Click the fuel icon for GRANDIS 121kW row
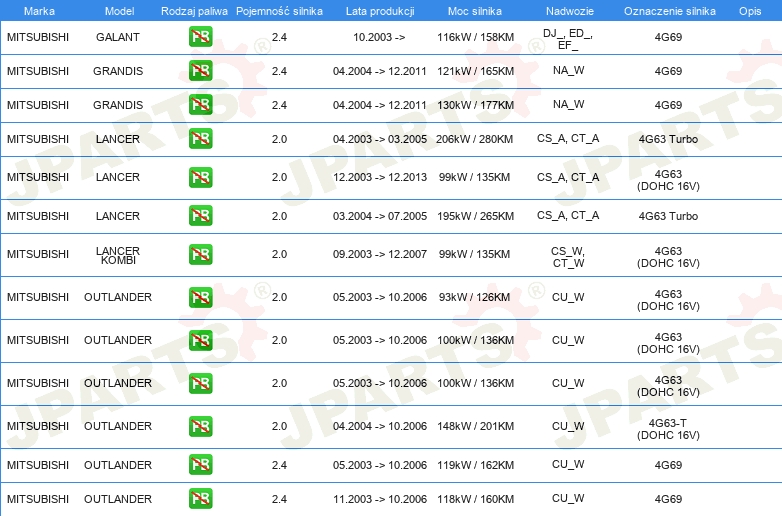Image resolution: width=782 pixels, height=516 pixels. [200, 71]
